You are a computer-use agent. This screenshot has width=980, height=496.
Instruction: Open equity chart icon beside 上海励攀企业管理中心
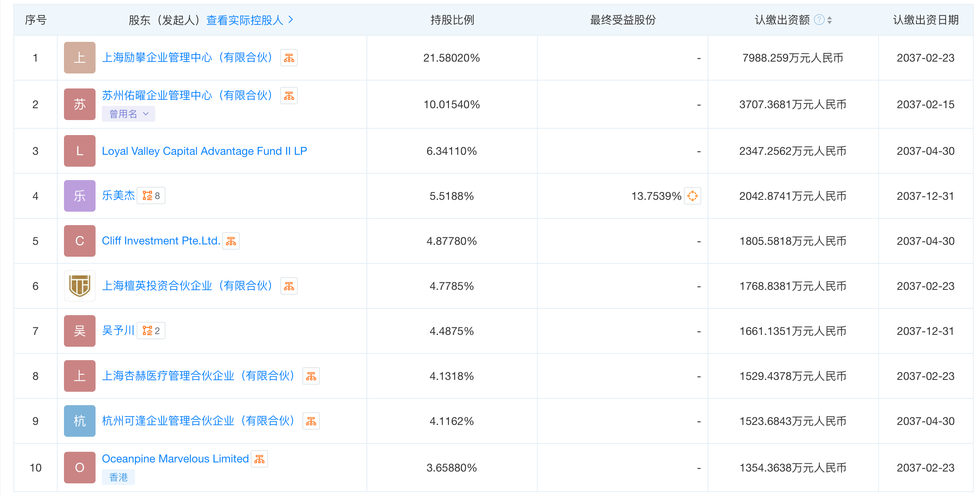pyautogui.click(x=289, y=58)
